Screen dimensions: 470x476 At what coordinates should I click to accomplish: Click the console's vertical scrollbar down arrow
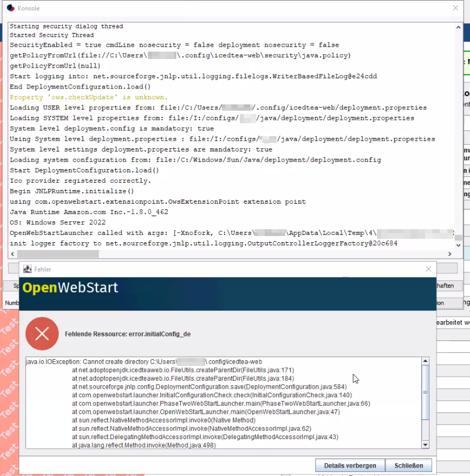458,245
